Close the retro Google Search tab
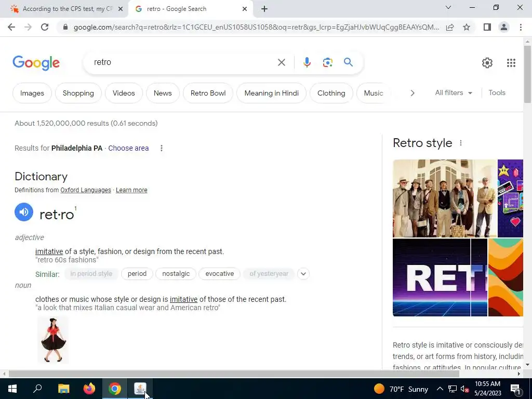The height and width of the screenshot is (399, 532). tap(245, 9)
